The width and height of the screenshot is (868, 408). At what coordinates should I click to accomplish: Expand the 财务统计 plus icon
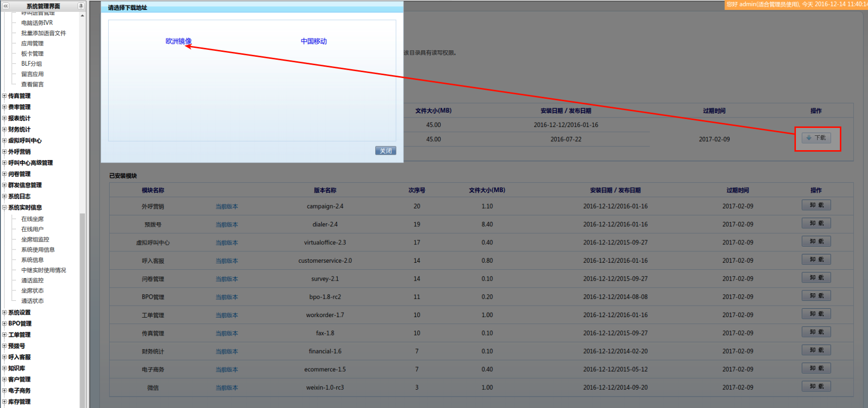[4, 129]
